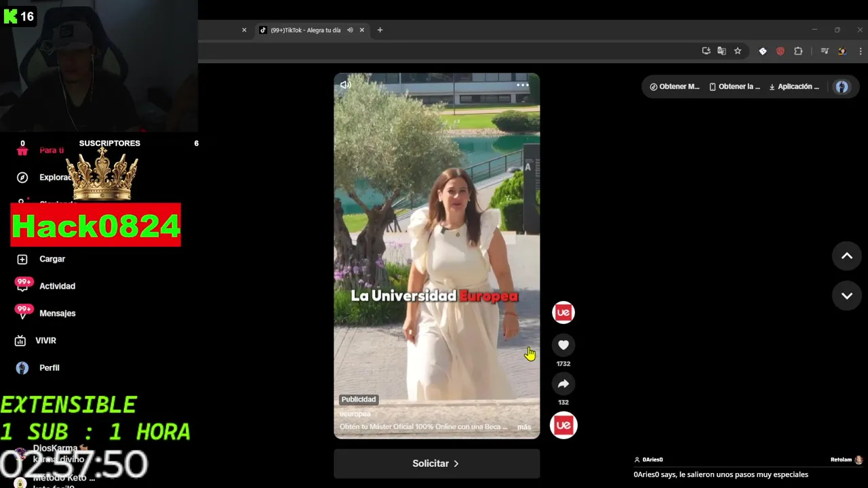The height and width of the screenshot is (488, 868).
Task: Expand the video caption with 'más'
Action: coord(524,427)
